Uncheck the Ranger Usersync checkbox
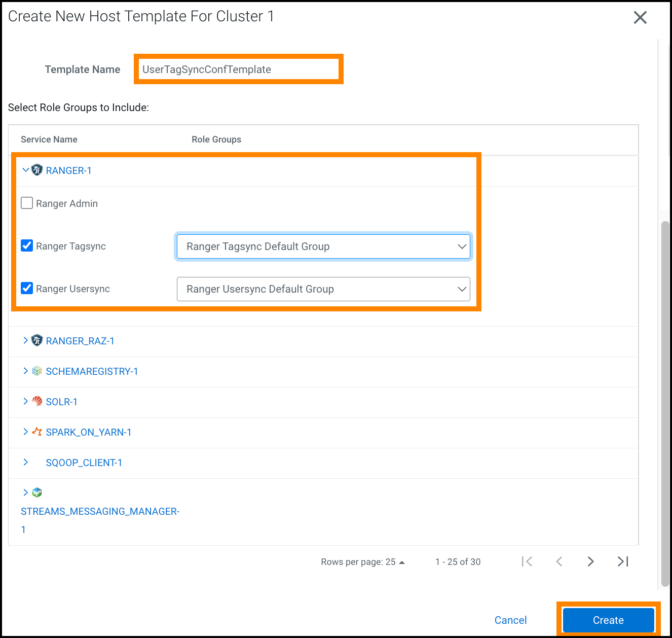The image size is (672, 638). pos(27,289)
